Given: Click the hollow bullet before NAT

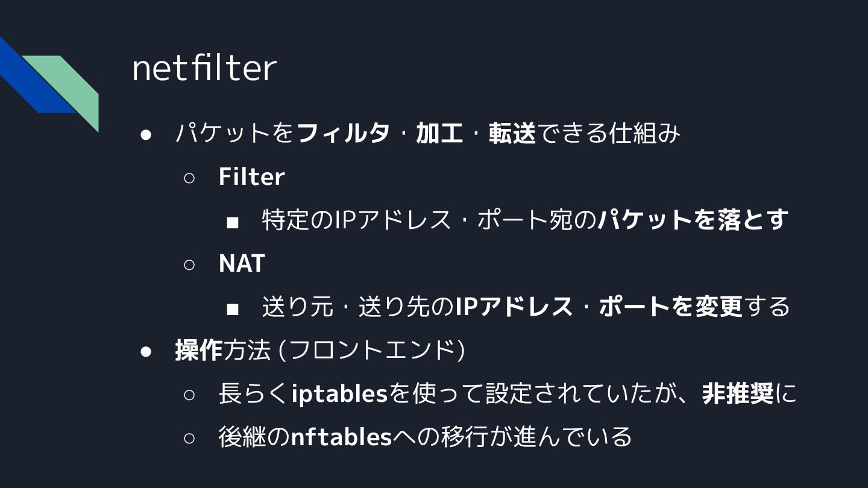Looking at the screenshot, I should click(x=189, y=264).
